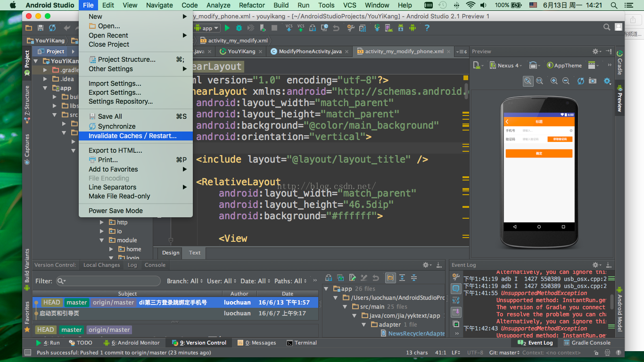Toggle Show Balloons in Event Log

[456, 288]
